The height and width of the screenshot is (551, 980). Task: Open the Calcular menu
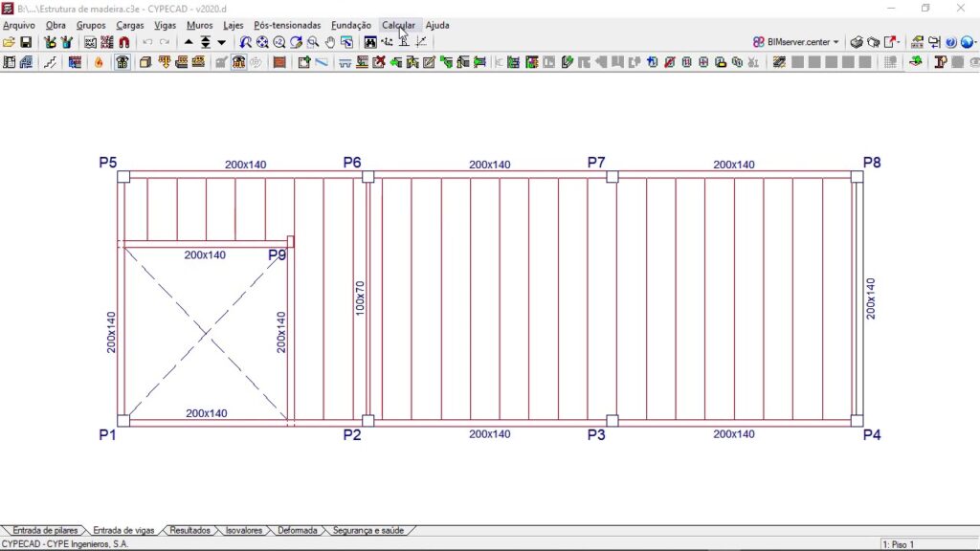[398, 25]
